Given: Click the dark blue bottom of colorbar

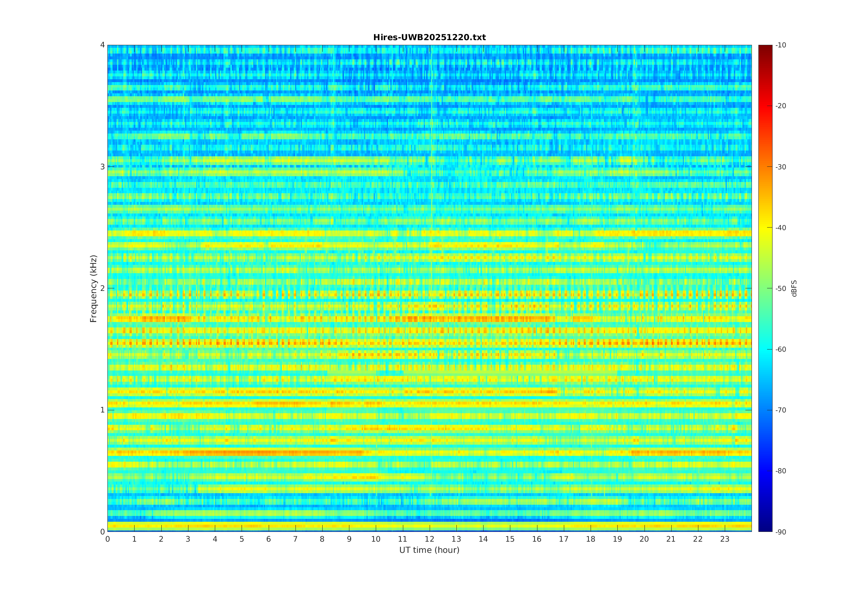Looking at the screenshot, I should click(765, 529).
